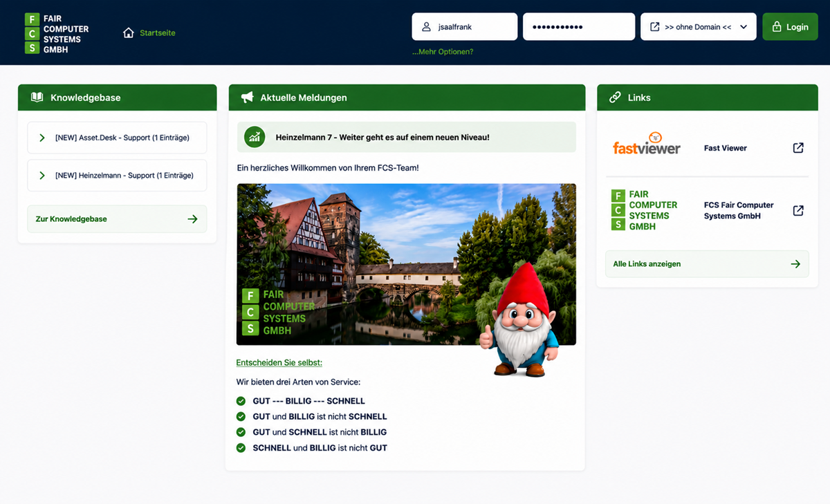This screenshot has height=504, width=830.
Task: Open FCS Fair Computer Systems external link icon
Action: click(798, 211)
